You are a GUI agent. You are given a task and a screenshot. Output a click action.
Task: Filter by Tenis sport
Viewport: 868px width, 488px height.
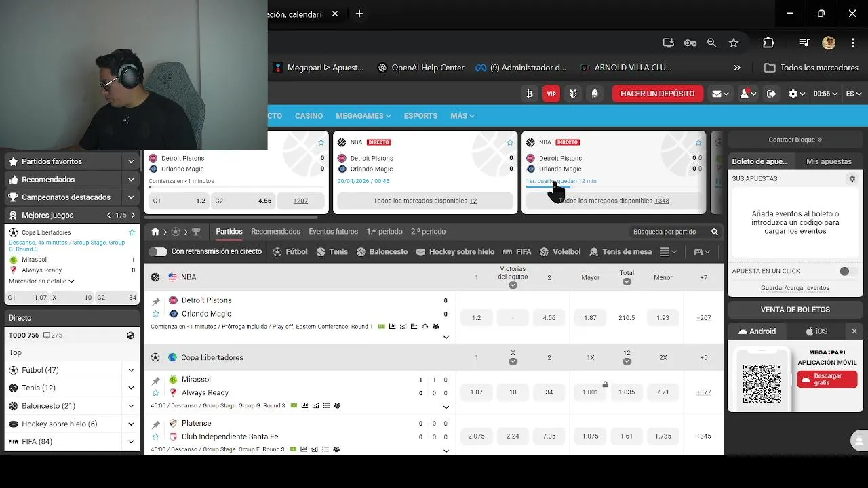pyautogui.click(x=332, y=251)
